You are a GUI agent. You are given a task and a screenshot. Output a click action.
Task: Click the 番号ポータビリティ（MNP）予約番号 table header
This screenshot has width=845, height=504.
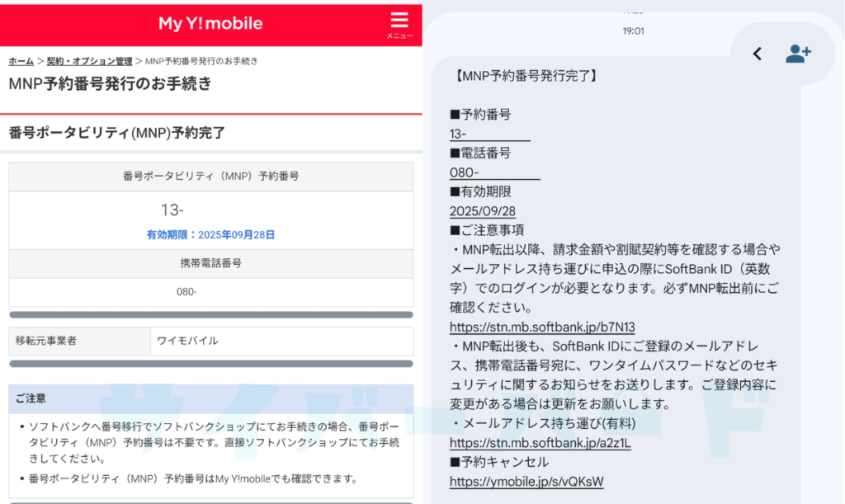[x=210, y=176]
